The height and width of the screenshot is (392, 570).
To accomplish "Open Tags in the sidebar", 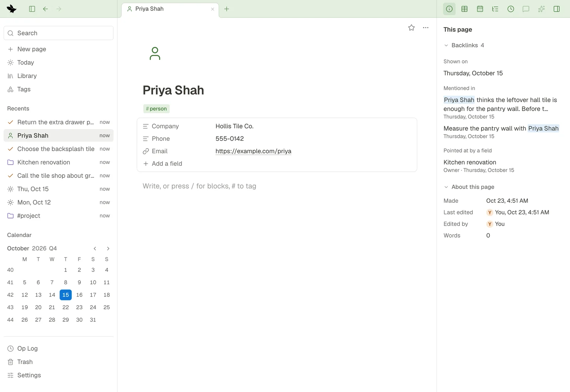I will coord(58,89).
